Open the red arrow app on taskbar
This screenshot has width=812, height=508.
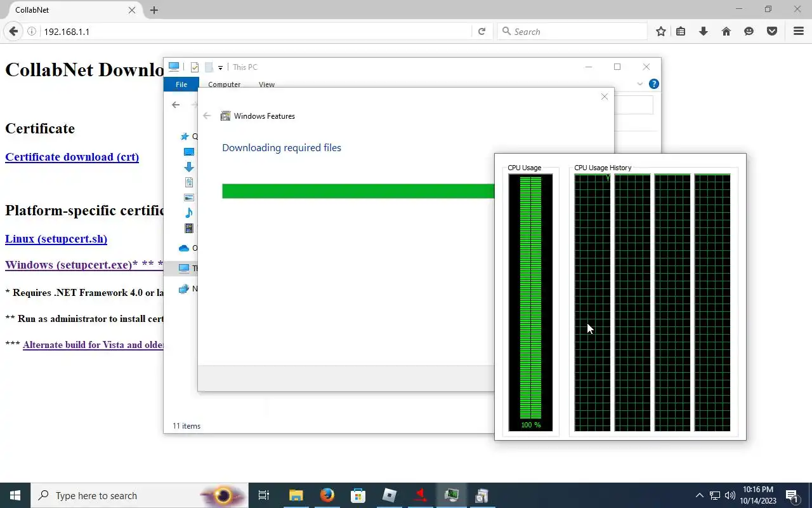pos(421,495)
